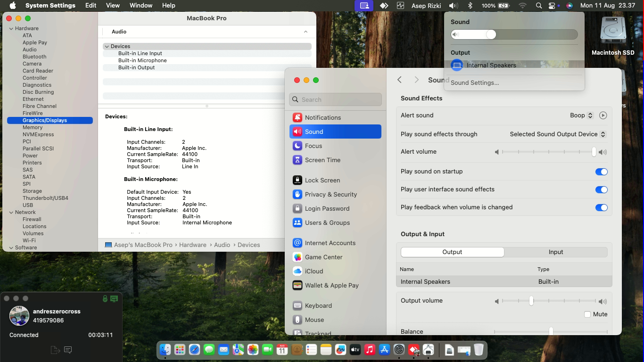This screenshot has height=362, width=644.
Task: Switch to the Input tab
Action: [x=555, y=252]
